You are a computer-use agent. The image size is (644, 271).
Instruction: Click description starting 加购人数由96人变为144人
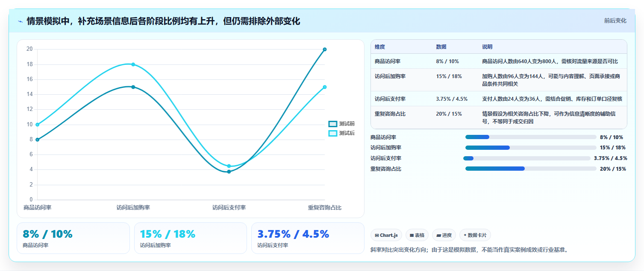[x=551, y=80]
